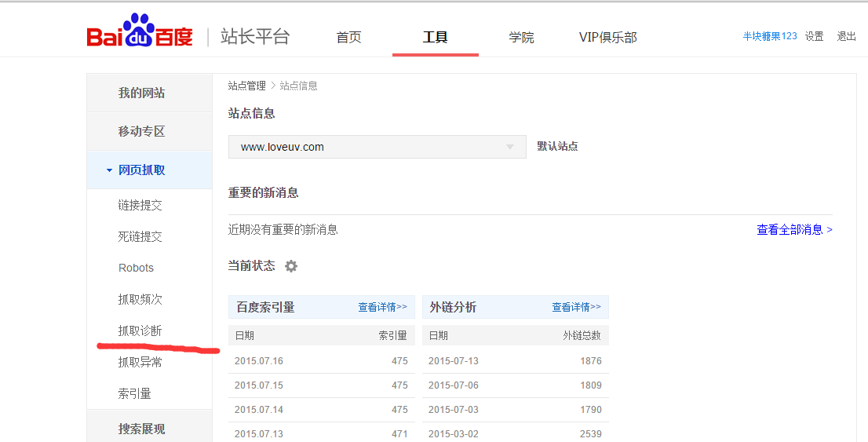Click the 2015.07.13 date cell
Screen dimensions: 868x442
coord(258,434)
